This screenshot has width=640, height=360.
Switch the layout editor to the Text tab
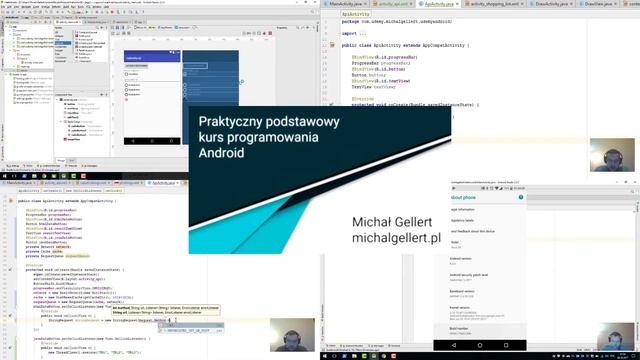pyautogui.click(x=72, y=160)
